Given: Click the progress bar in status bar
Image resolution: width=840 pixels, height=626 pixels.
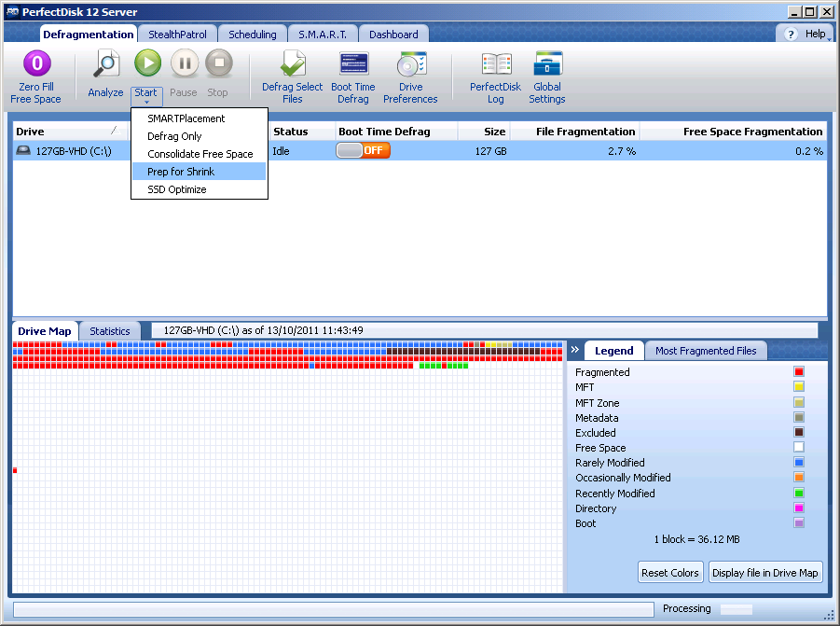Looking at the screenshot, I should 333,609.
